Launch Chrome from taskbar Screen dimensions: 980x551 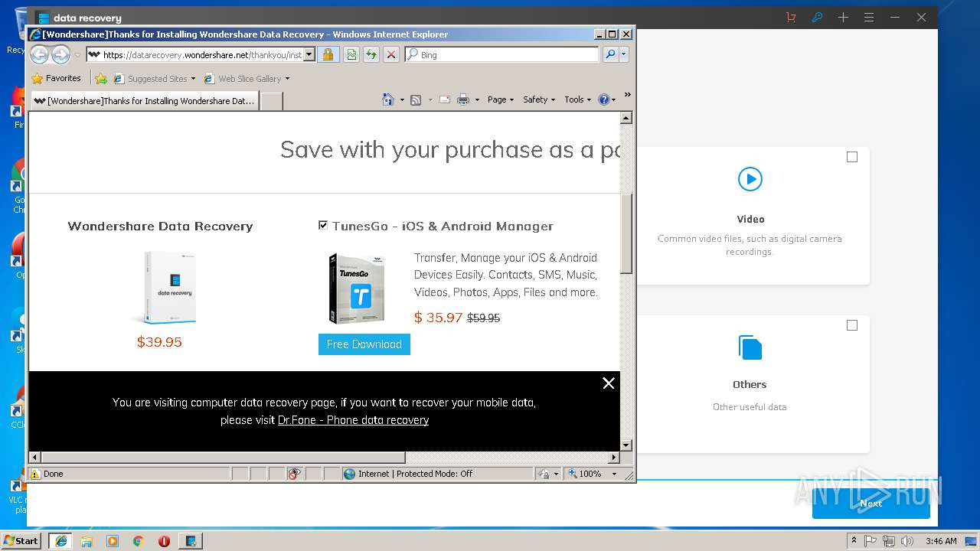(x=138, y=541)
